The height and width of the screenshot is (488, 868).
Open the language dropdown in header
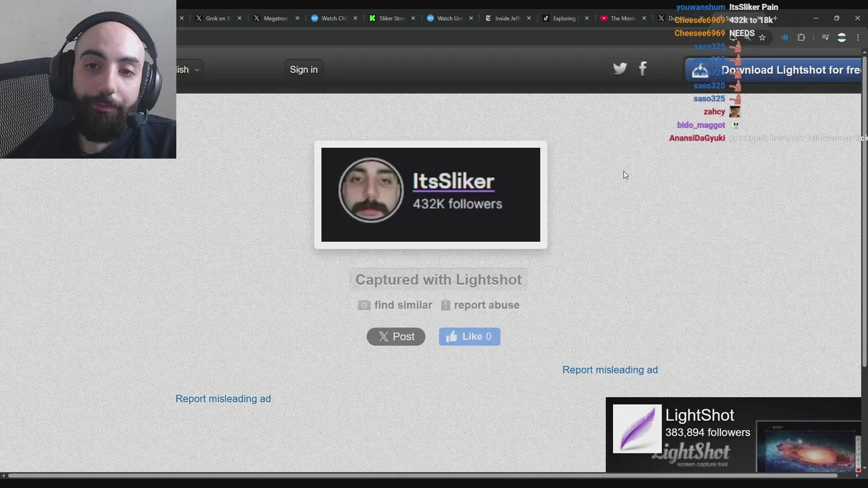(x=189, y=70)
